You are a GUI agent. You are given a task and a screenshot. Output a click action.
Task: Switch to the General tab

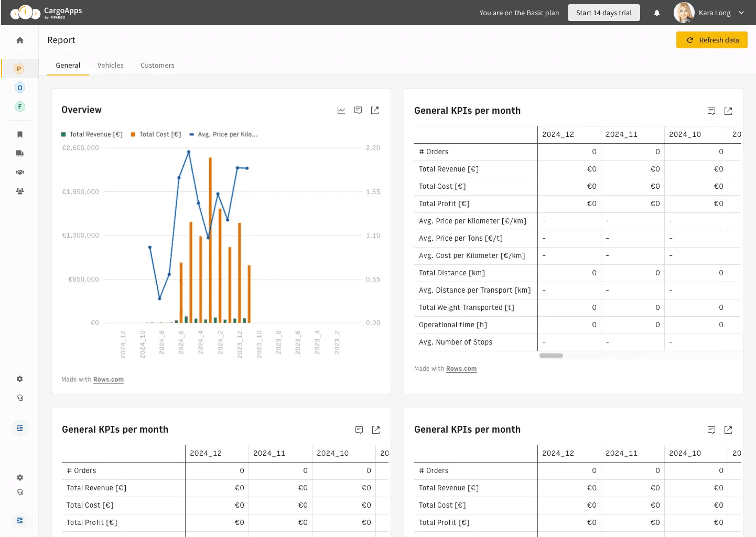pyautogui.click(x=68, y=66)
